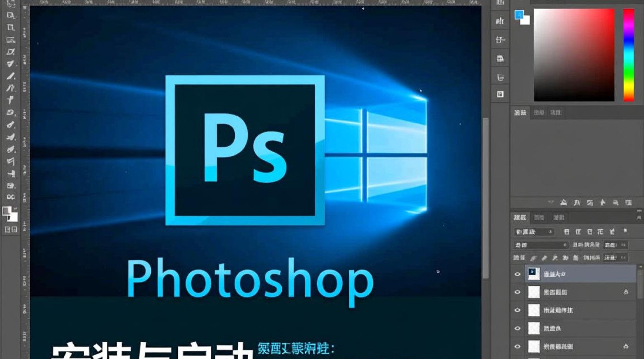The height and width of the screenshot is (359, 644).
Task: Click the lock badge on the fifth layer row
Action: pos(626,346)
